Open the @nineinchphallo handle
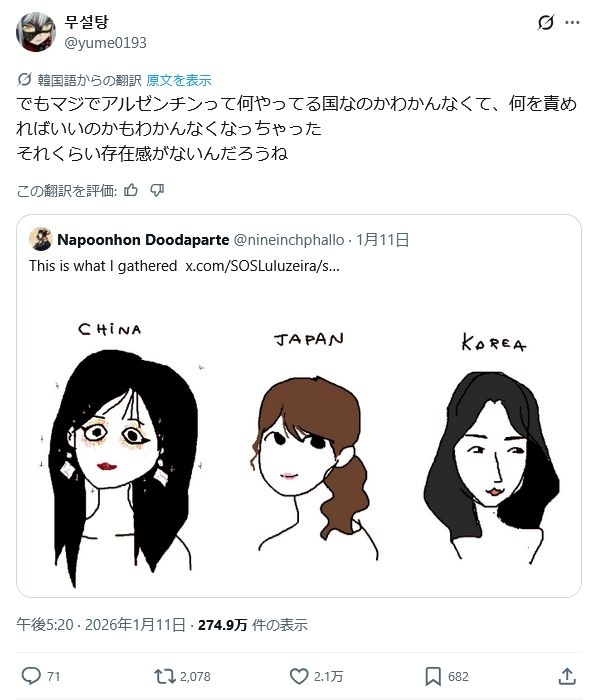This screenshot has height=700, width=598. click(x=289, y=240)
